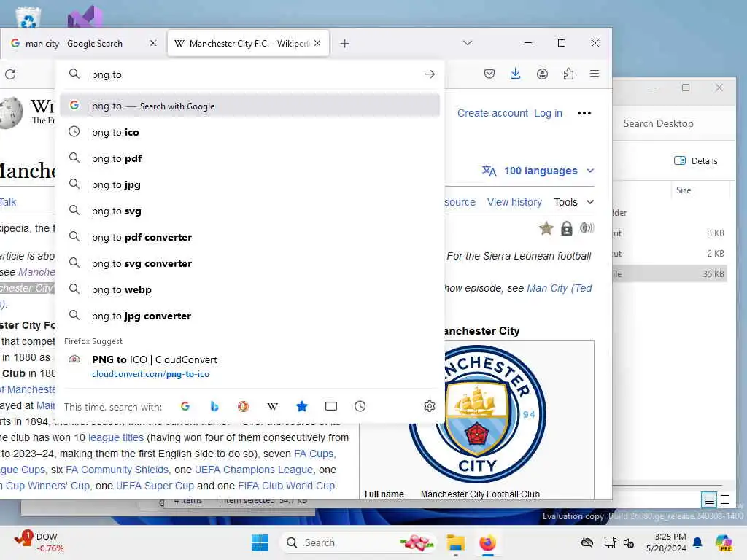Screen dimensions: 747x560
Task: Click the taskbar Search box
Action: [x=357, y=542]
